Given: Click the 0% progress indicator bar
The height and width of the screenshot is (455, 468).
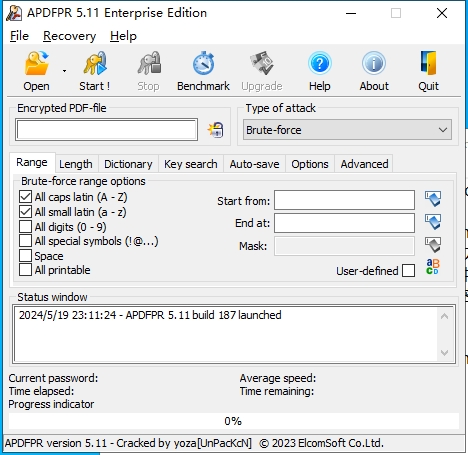Looking at the screenshot, I should pos(234,421).
